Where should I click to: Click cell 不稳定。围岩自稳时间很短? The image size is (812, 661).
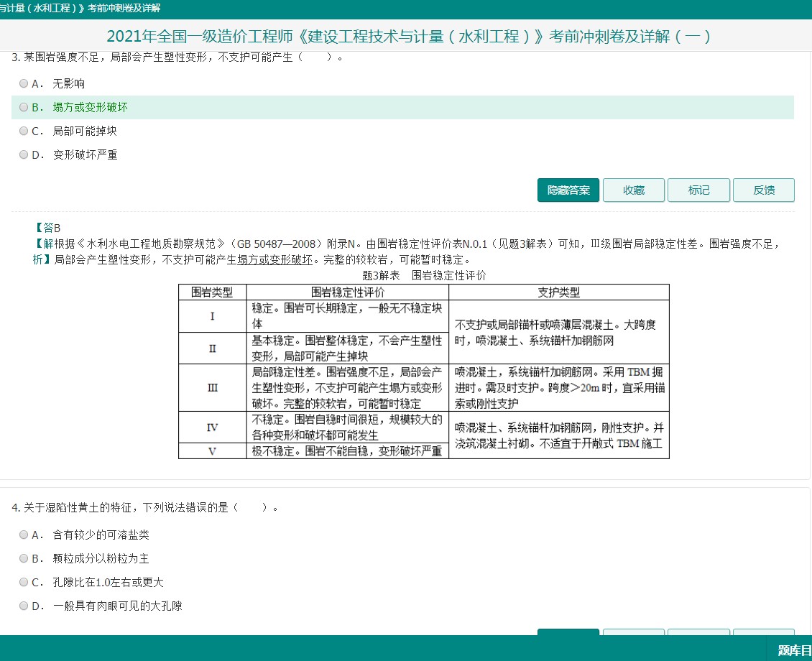coord(348,427)
